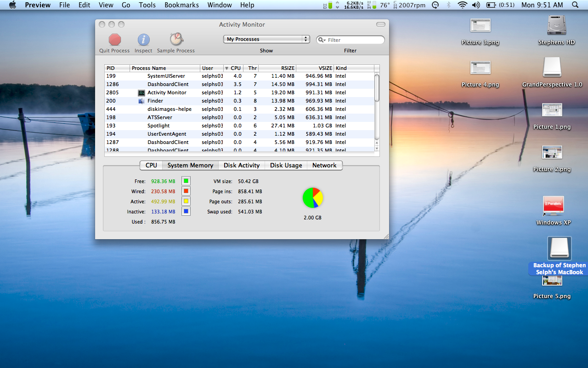
Task: Select the Stephens HD drive icon
Action: pos(556,26)
